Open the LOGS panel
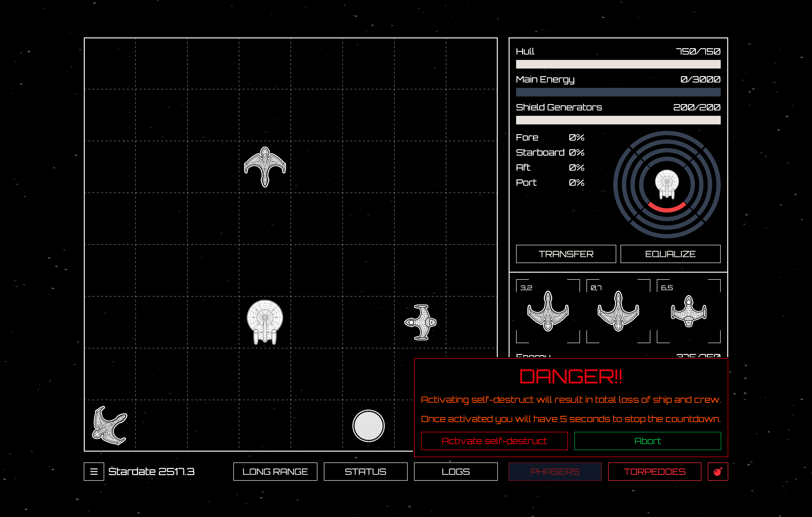 tap(456, 471)
